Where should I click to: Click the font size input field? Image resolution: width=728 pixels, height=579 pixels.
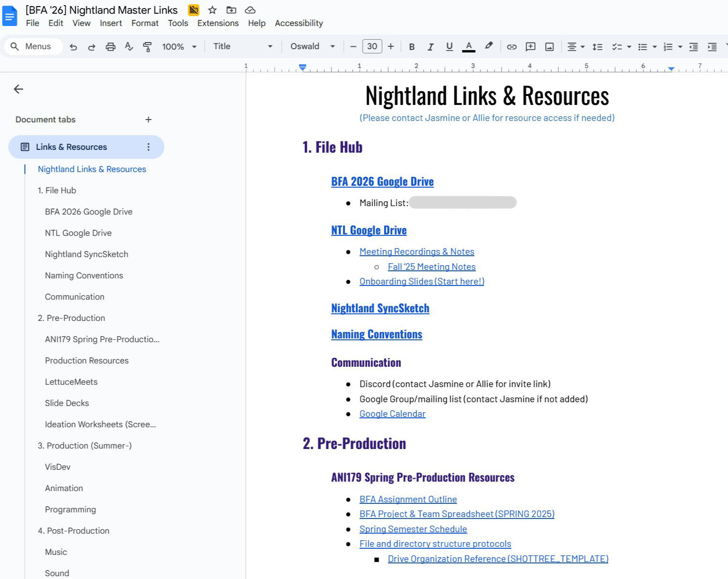[372, 46]
